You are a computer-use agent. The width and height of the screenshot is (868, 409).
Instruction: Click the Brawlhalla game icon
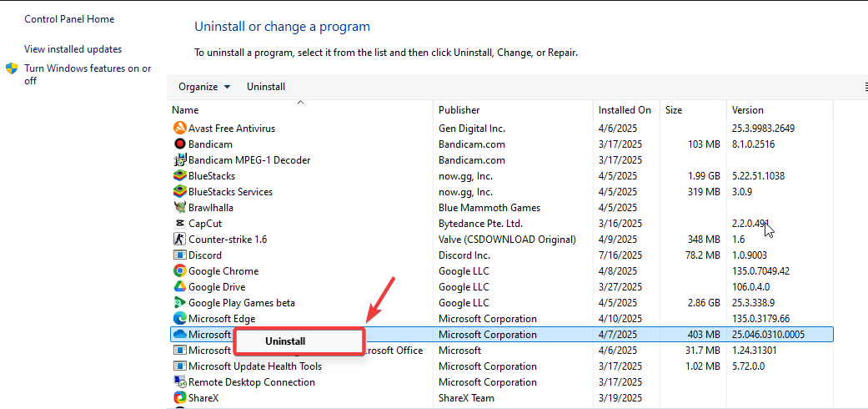(x=179, y=208)
